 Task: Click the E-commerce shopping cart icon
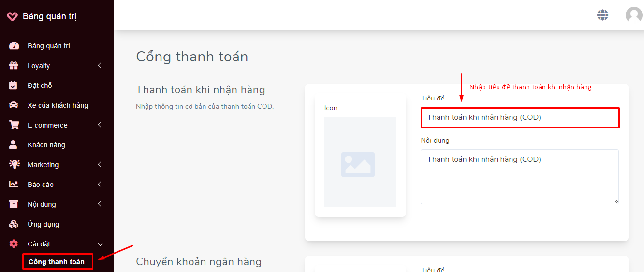tap(14, 125)
